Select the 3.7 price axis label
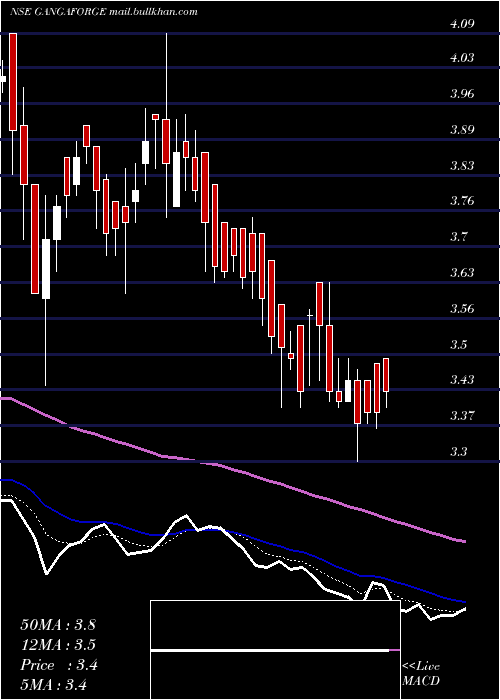 coord(458,237)
